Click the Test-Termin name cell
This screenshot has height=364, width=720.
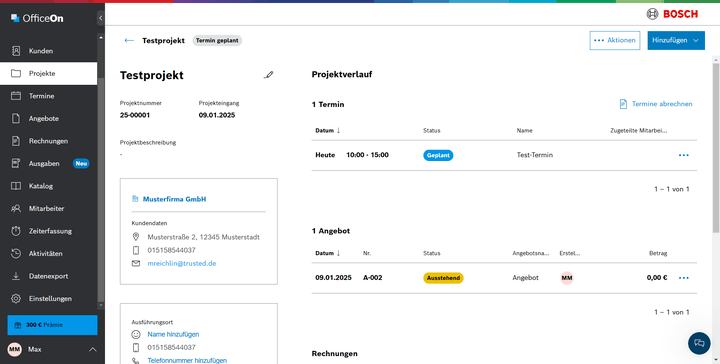[534, 155]
